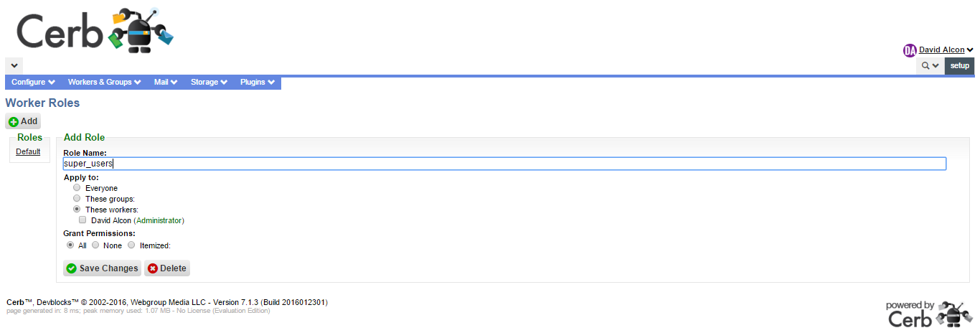Click the DA user avatar icon
Image resolution: width=980 pixels, height=333 pixels.
pos(910,50)
